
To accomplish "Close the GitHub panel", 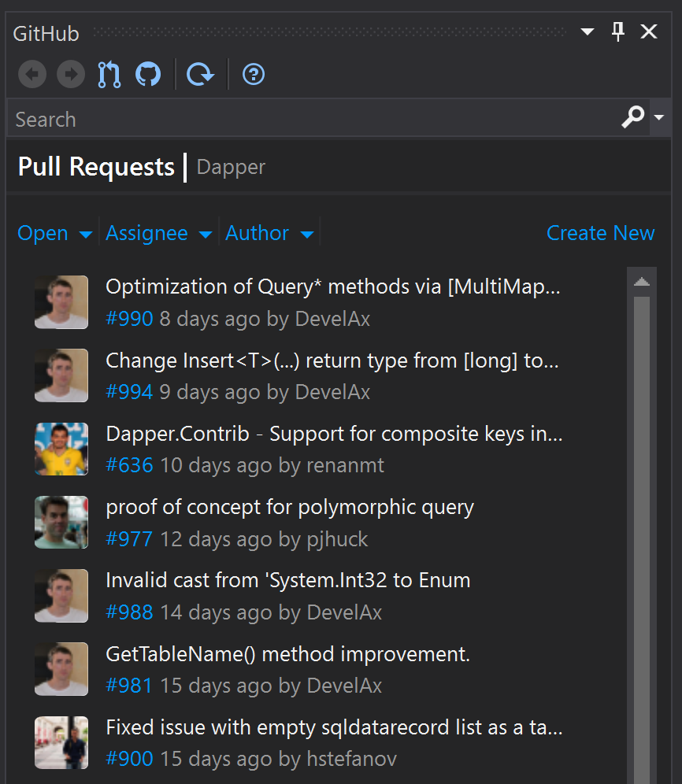I will pyautogui.click(x=649, y=32).
